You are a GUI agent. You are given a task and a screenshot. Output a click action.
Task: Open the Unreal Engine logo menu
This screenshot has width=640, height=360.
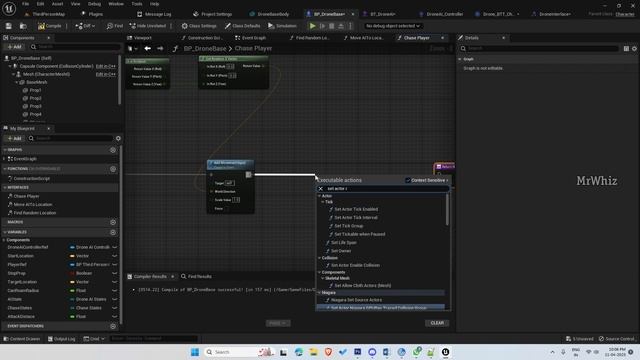[x=9, y=9]
